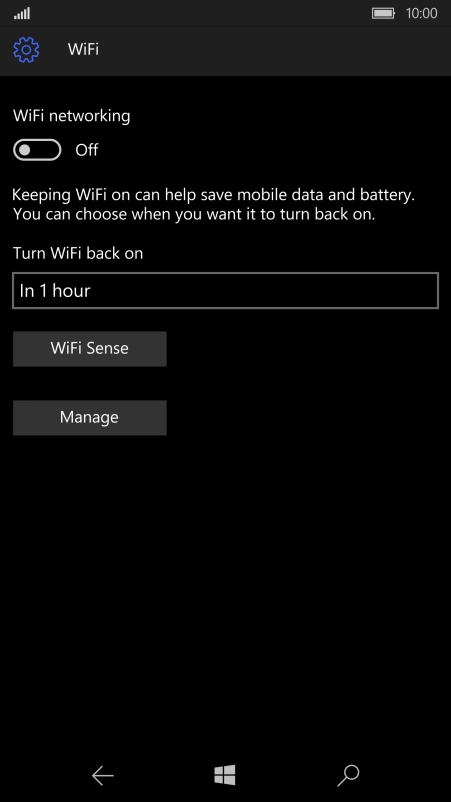Tap the round knob of WiFi toggle
Screen dimensions: 451x802
point(25,150)
